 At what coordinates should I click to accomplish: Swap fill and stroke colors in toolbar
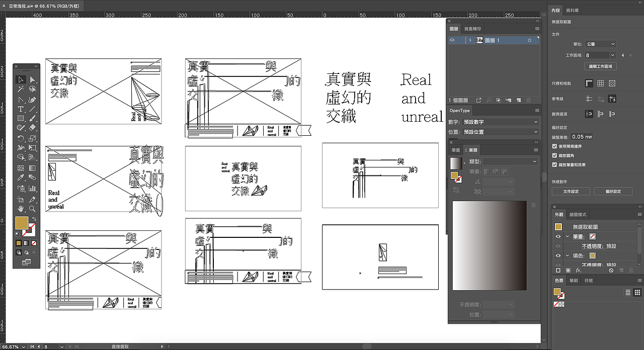pos(34,219)
